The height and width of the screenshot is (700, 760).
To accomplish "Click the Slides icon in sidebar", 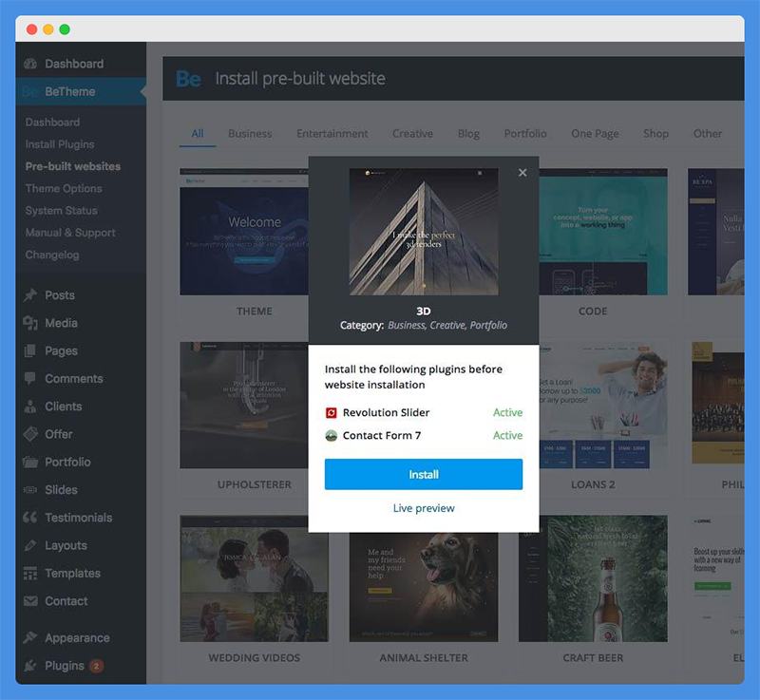I will [30, 490].
